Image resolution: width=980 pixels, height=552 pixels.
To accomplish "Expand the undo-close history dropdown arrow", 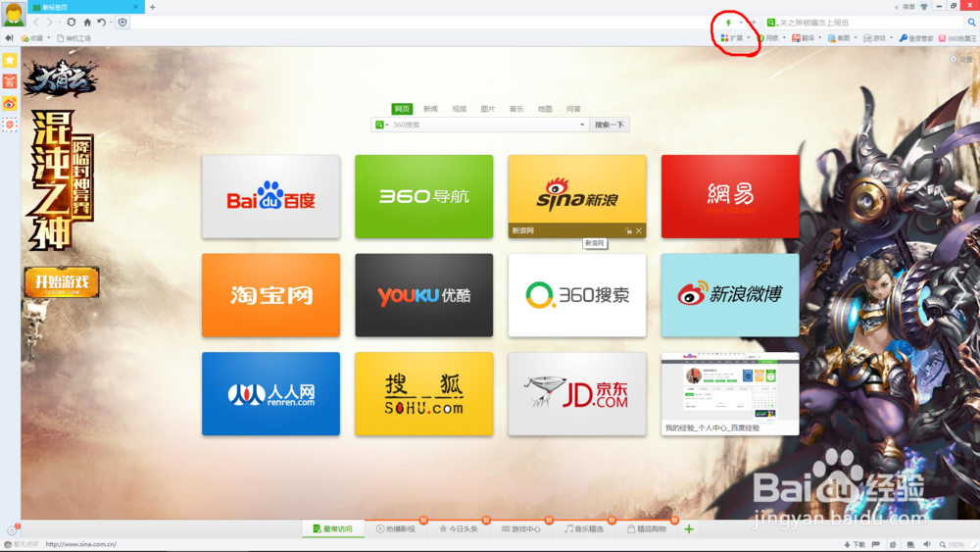I will click(112, 23).
